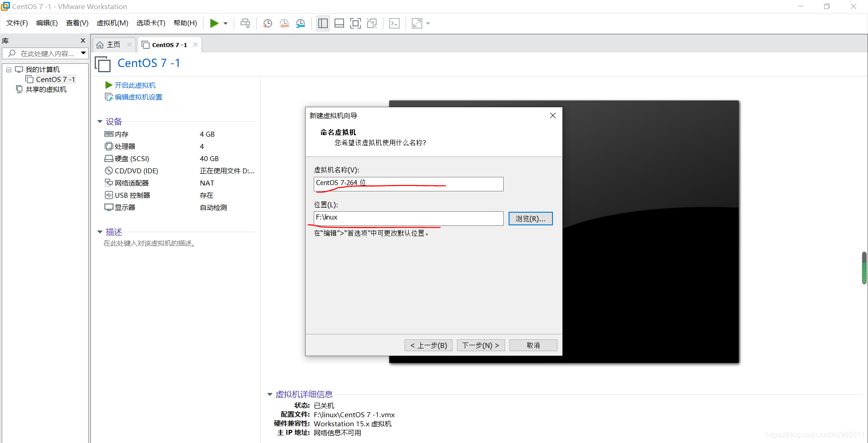Select the 网络适配器 device row
Viewport: 868px width, 443px height.
(x=179, y=183)
